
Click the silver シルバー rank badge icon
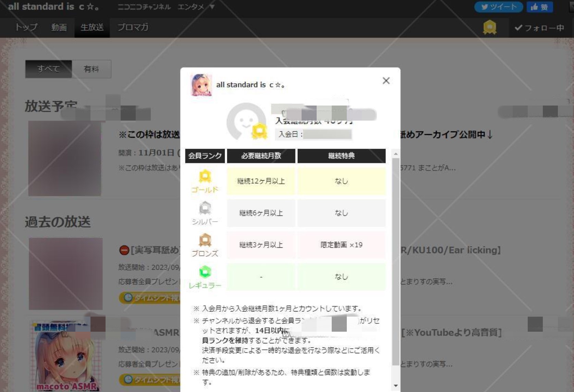(205, 207)
